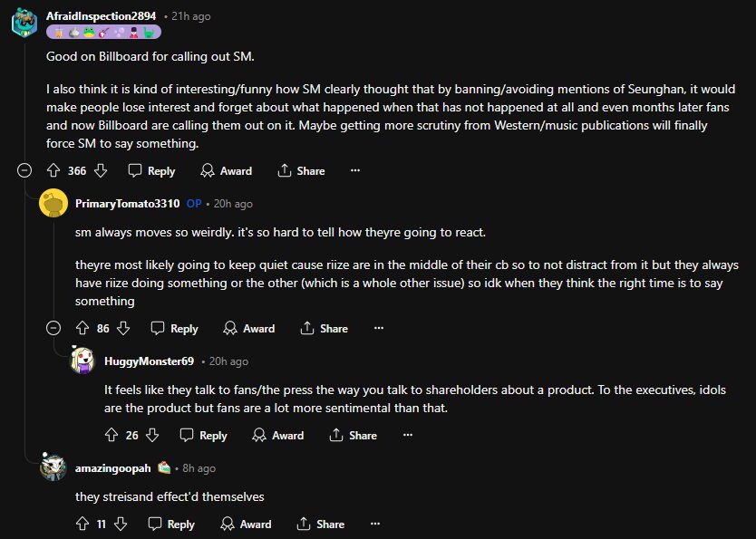756x539 pixels.
Task: Share HuggyMonster69's comment
Action: (x=354, y=435)
